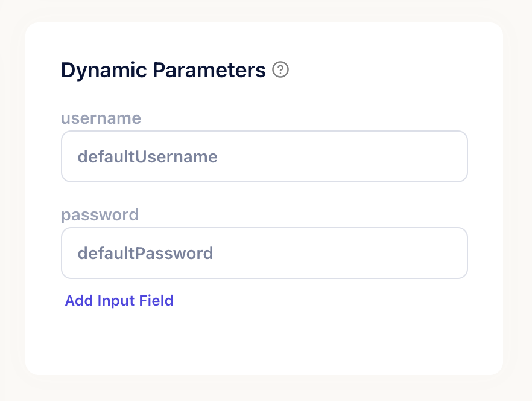Click the question mark circle beside heading

point(280,69)
